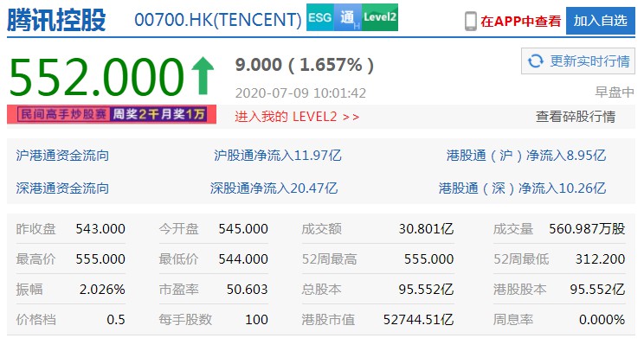Click the 00700.HK(TENCENT) ticker code

[x=218, y=20]
